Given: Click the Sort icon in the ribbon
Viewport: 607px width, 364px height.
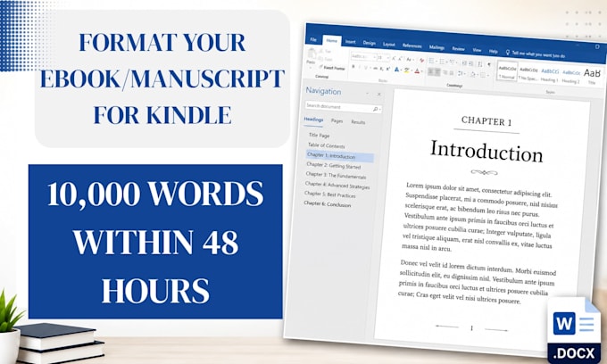Looking at the screenshot, I should coord(480,64).
